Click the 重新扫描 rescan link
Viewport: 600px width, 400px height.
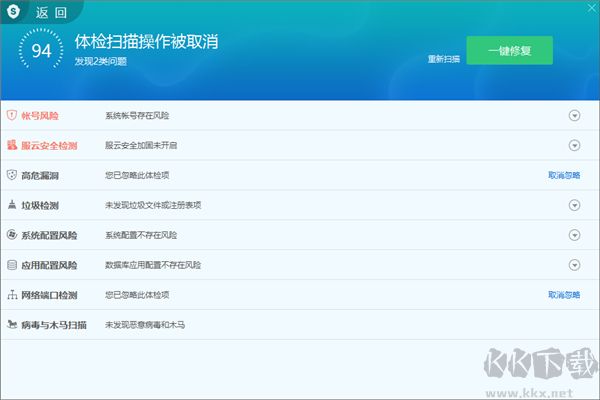[x=443, y=59]
